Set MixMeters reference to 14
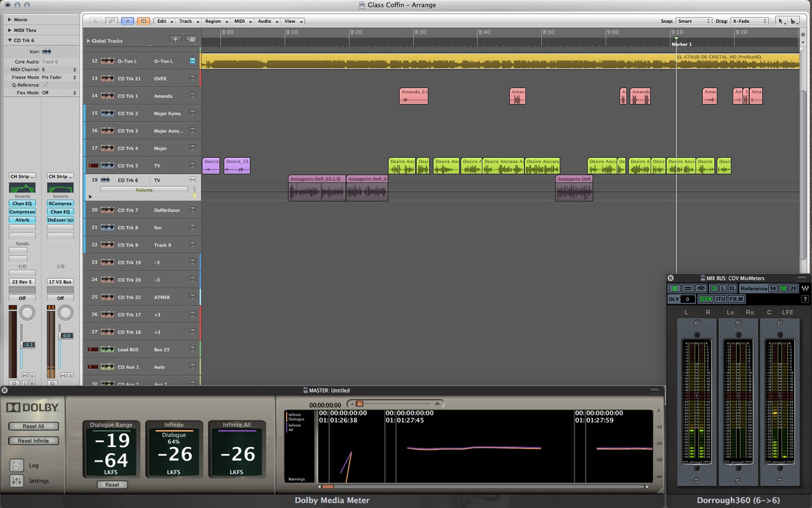Image resolution: width=812 pixels, height=508 pixels. click(x=773, y=288)
